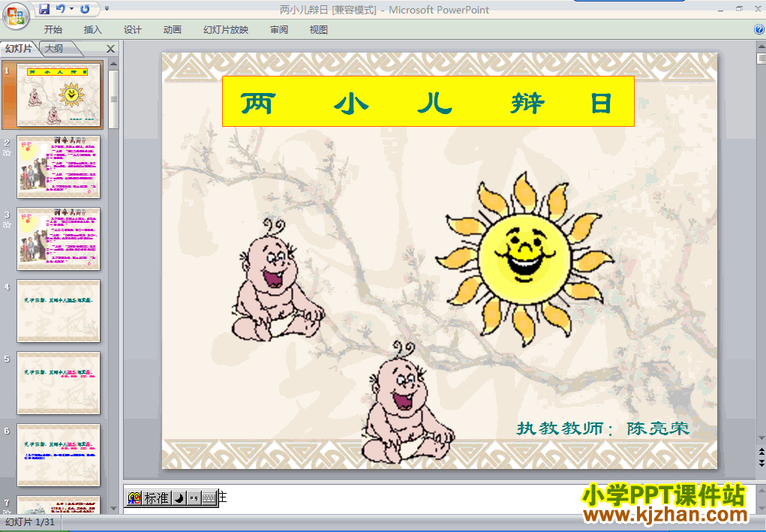
Task: Open the IME soft keyboard icon
Action: (x=209, y=498)
